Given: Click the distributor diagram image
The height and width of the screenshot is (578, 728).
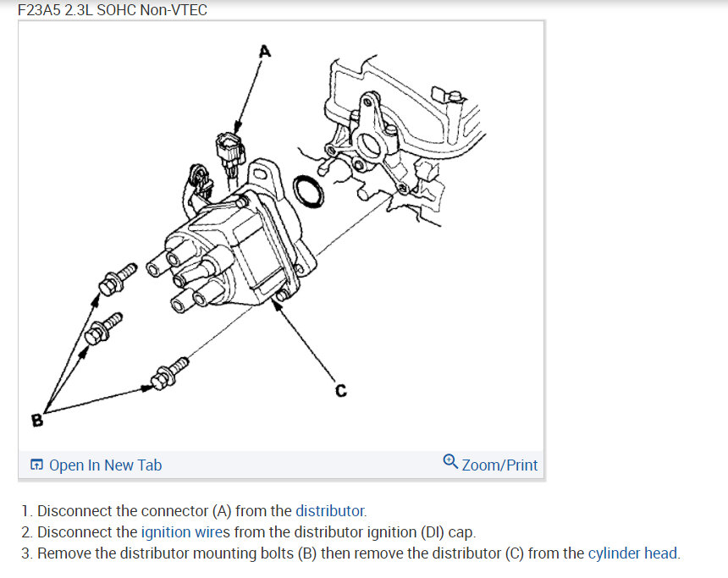Looking at the screenshot, I should pos(281,236).
